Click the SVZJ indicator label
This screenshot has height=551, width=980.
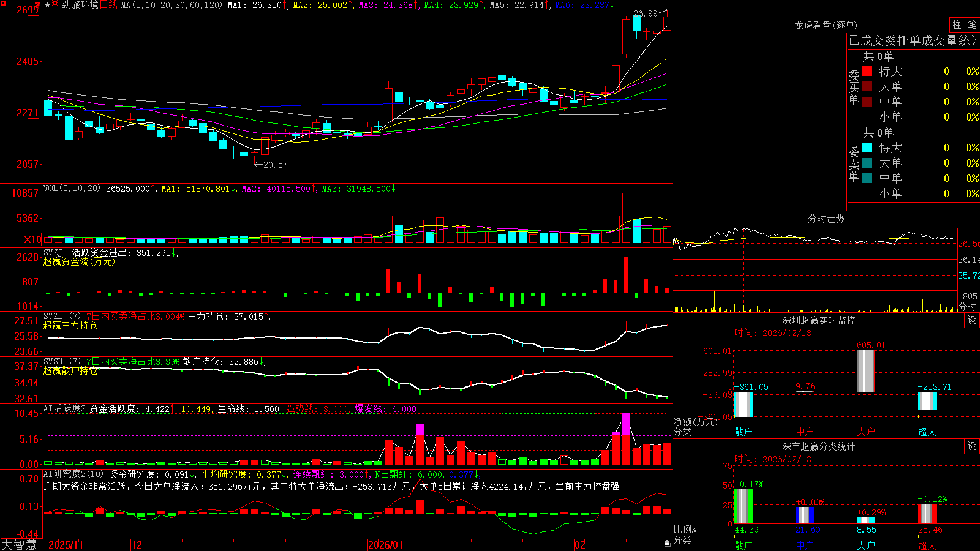pyautogui.click(x=53, y=252)
